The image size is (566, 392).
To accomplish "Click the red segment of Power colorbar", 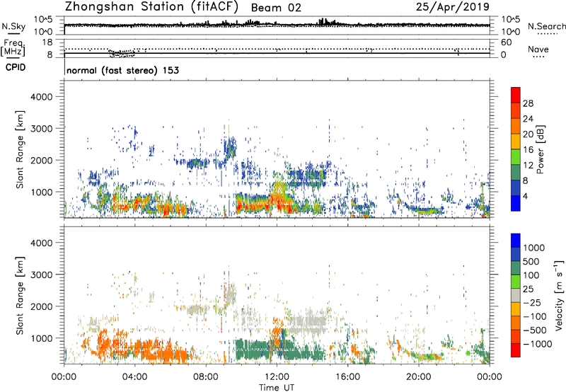I will (x=516, y=95).
